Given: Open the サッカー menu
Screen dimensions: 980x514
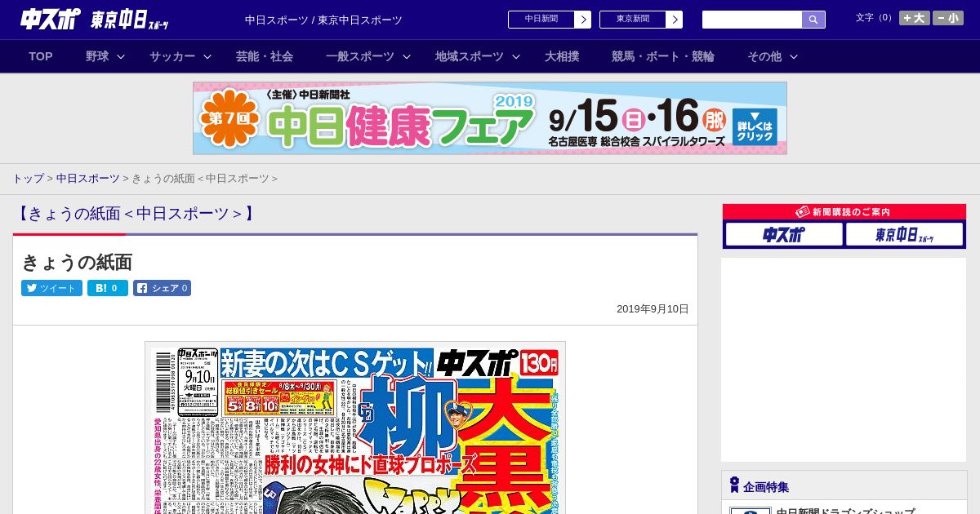Looking at the screenshot, I should coord(172,56).
